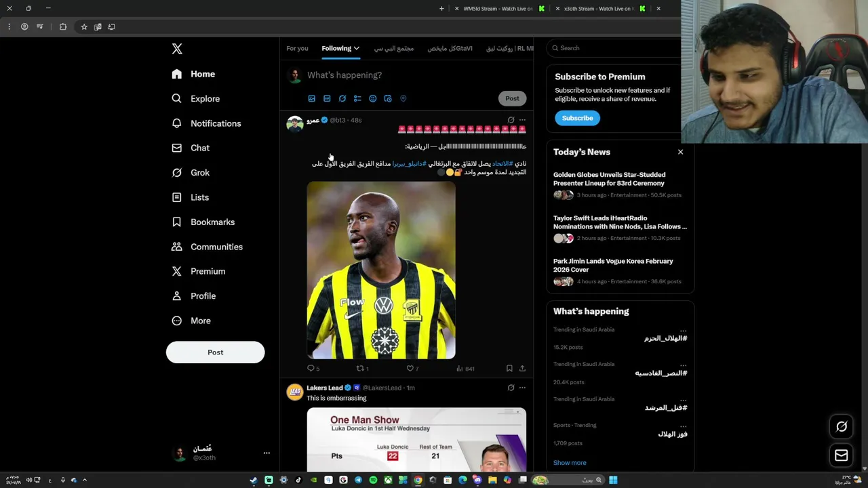Open more options on the @bt3 post
This screenshot has width=868, height=488.
tap(522, 120)
